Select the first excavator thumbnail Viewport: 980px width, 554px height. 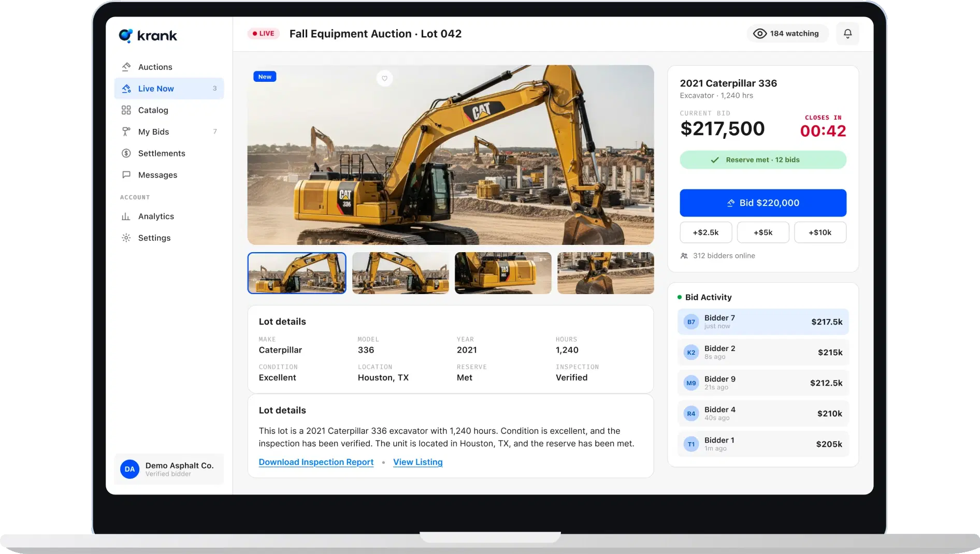[x=297, y=273]
